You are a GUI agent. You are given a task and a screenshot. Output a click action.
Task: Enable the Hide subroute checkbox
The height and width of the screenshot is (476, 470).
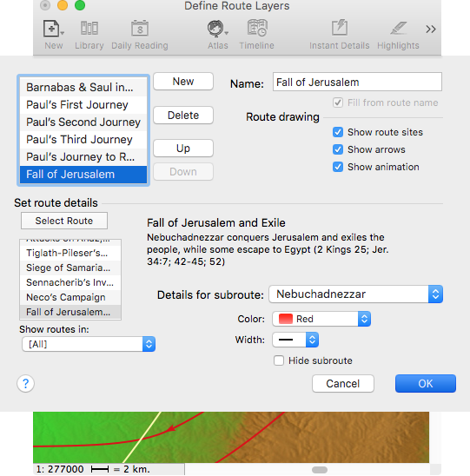tap(279, 360)
